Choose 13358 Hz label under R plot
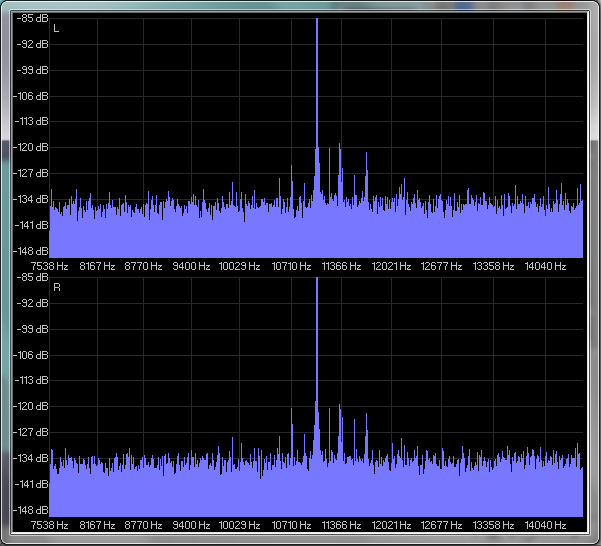 (493, 525)
